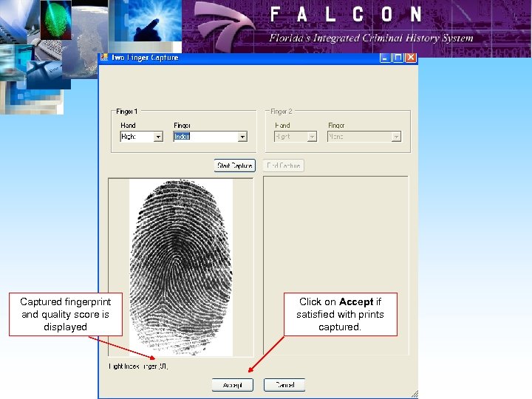This screenshot has width=532, height=399.
Task: Click the empty Finger 2 capture panel
Action: coord(336,266)
